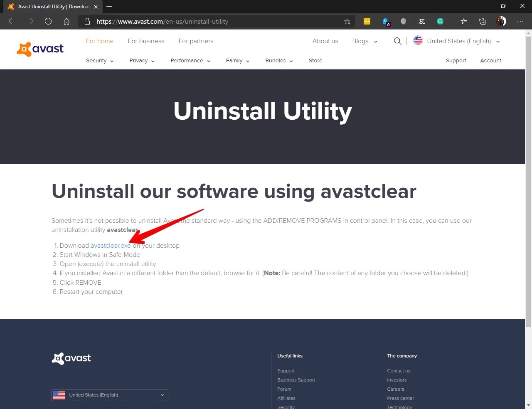Open the United States (English) header region selector

click(x=463, y=41)
